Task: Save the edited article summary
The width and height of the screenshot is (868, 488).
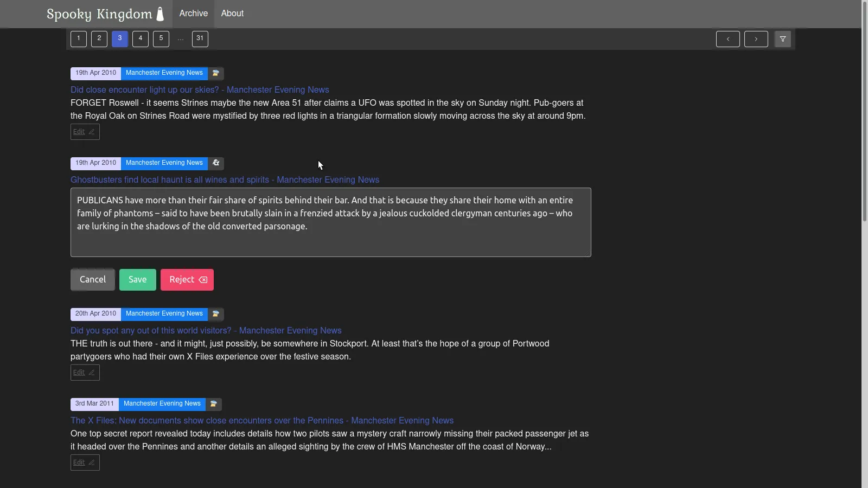Action: click(x=137, y=280)
